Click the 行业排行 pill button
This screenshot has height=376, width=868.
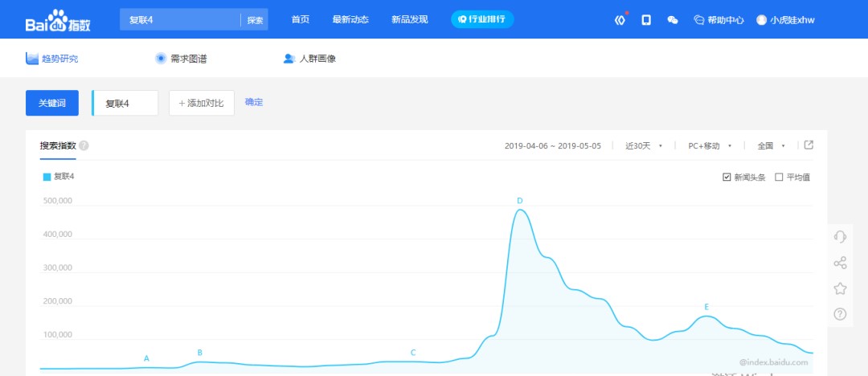point(482,19)
